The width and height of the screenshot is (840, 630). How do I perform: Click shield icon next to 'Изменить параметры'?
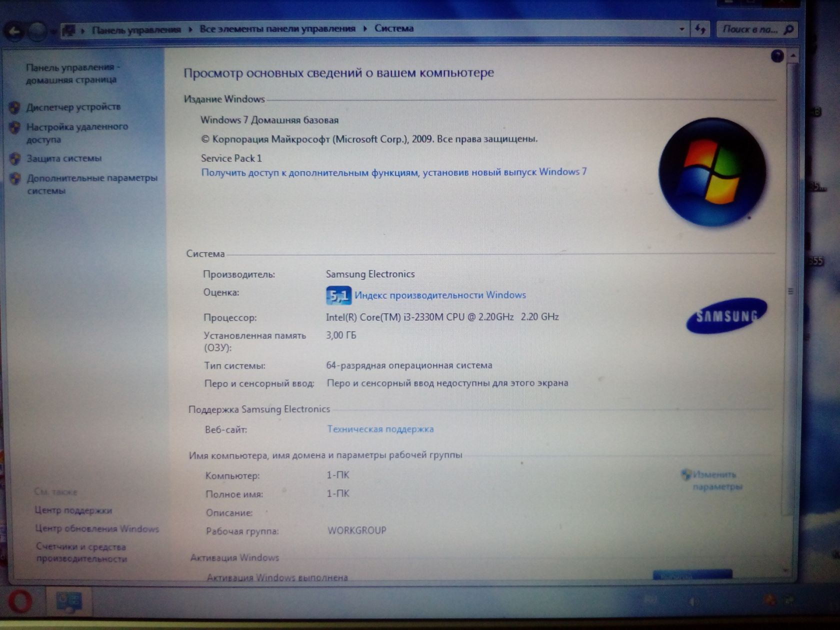click(x=686, y=474)
